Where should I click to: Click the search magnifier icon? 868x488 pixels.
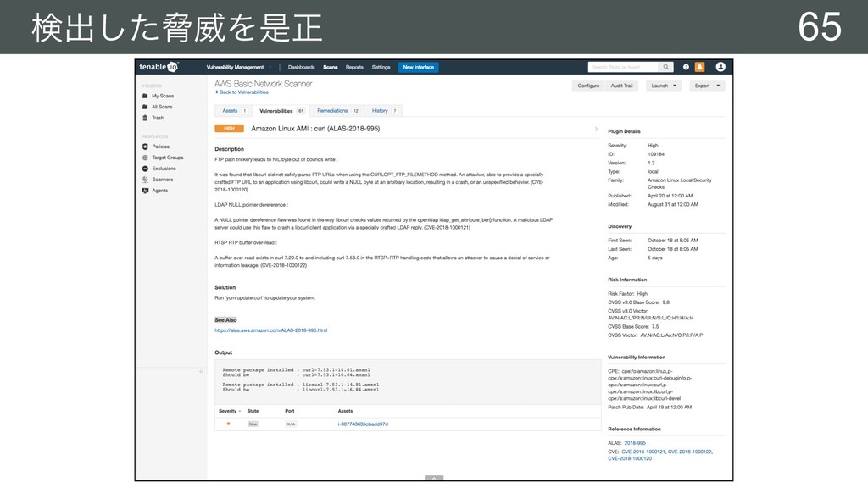666,67
